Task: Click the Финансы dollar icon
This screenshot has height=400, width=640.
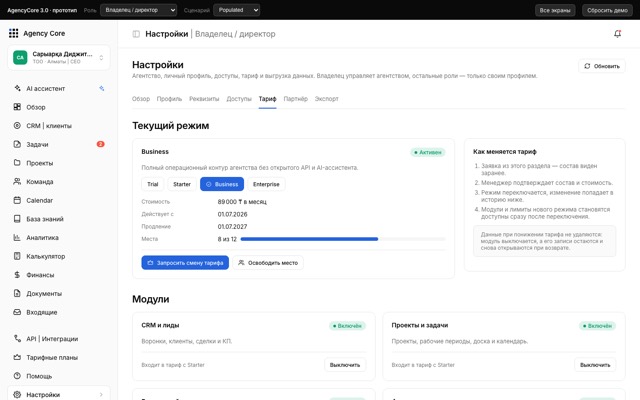Action: point(17,275)
